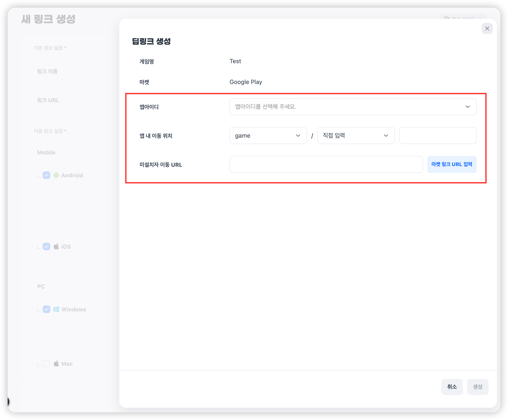Open the 앱아이디 selection dropdown

point(353,107)
